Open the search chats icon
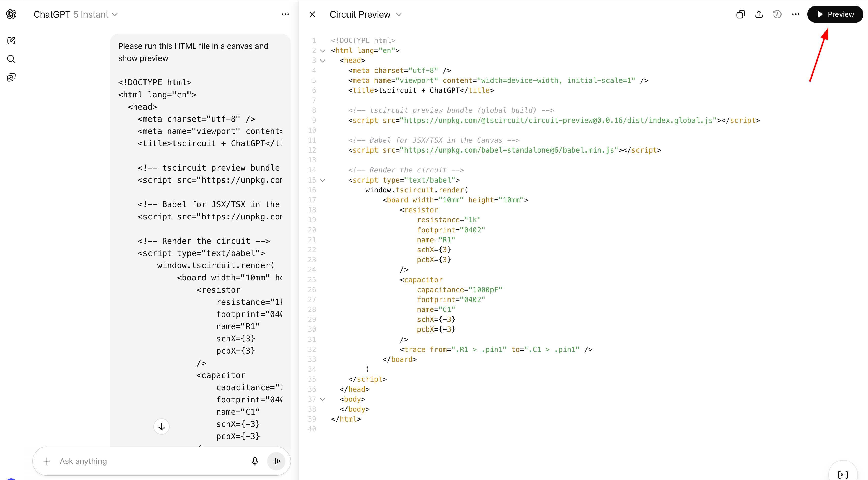This screenshot has width=868, height=480. pos(11,59)
